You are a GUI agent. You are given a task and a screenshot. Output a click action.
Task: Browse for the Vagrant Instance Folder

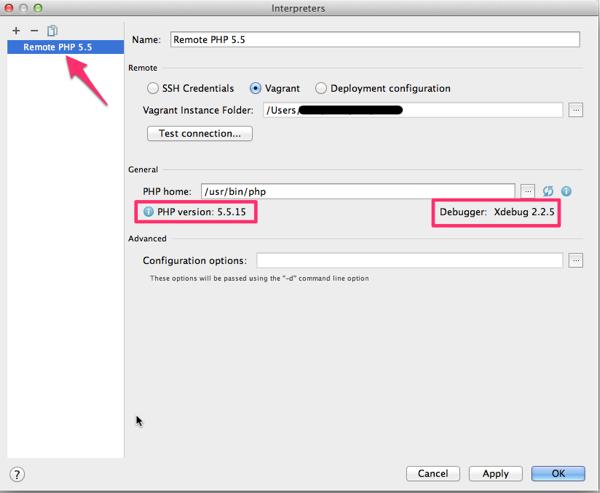[x=575, y=110]
